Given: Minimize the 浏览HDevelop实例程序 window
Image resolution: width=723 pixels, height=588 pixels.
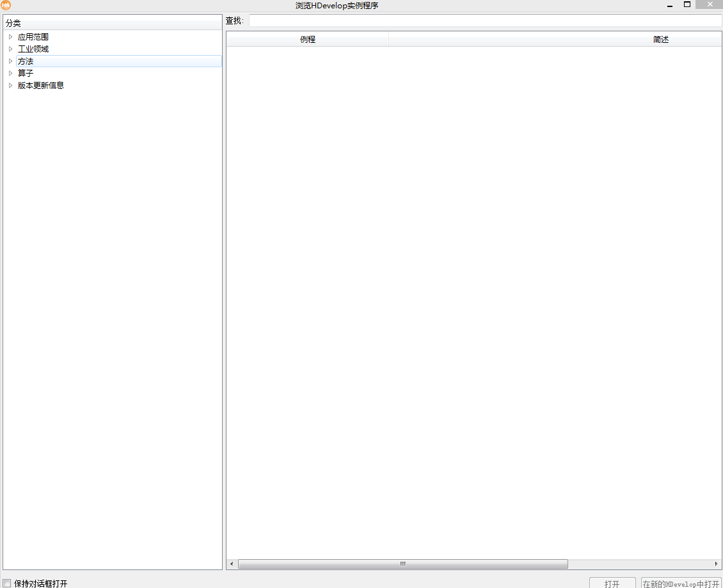Looking at the screenshot, I should pos(670,5).
